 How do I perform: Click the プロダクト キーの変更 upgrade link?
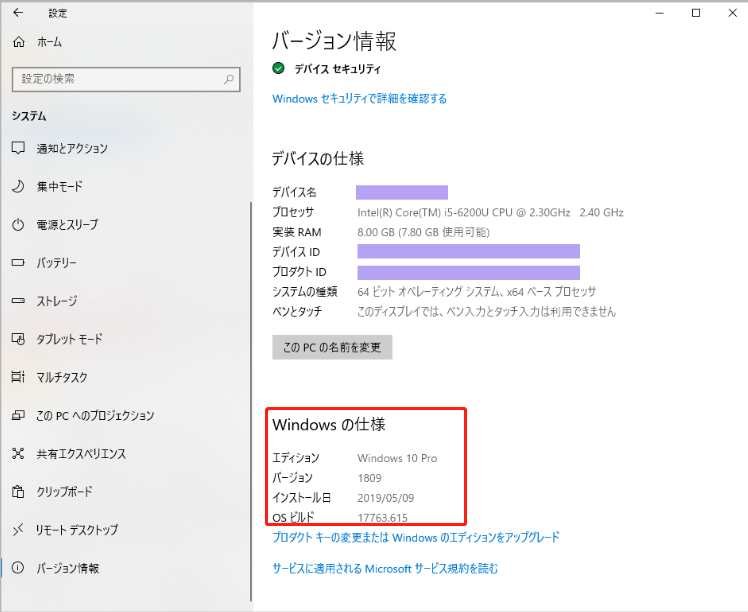pyautogui.click(x=416, y=538)
